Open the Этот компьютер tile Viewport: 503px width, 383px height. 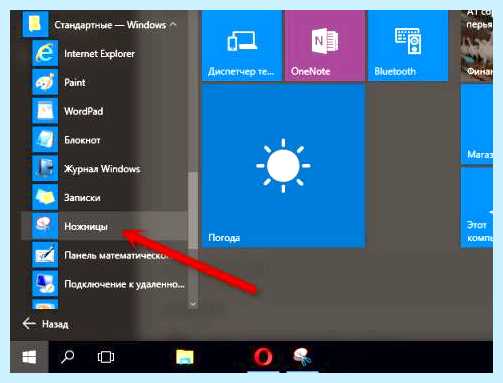tap(477, 207)
